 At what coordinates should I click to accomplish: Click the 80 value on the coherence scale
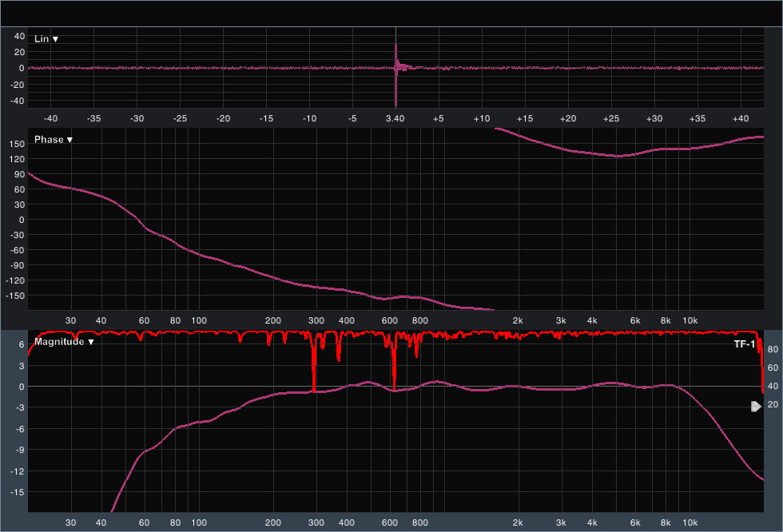tap(773, 349)
